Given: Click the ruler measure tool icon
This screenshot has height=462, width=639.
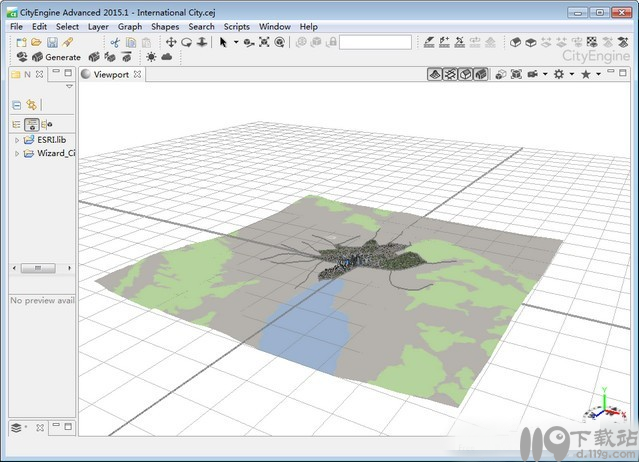Looking at the screenshot, I should tap(68, 42).
